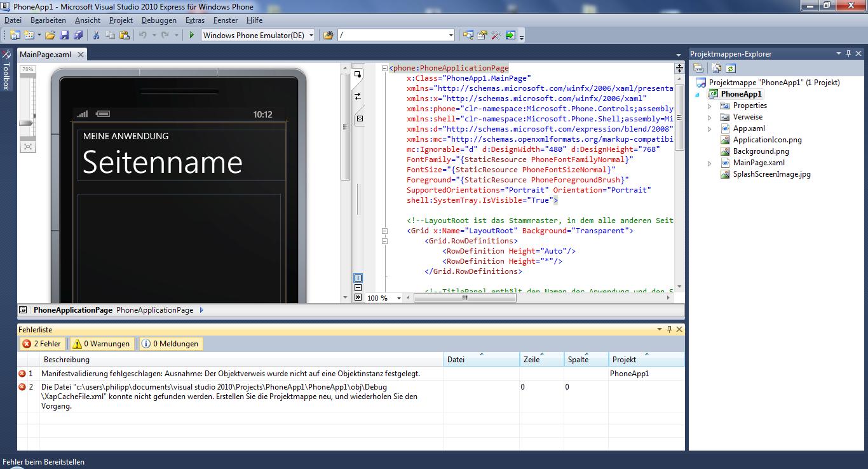The width and height of the screenshot is (868, 469).
Task: Click the green-arrow window icon in the toolbar
Action: 510,36
